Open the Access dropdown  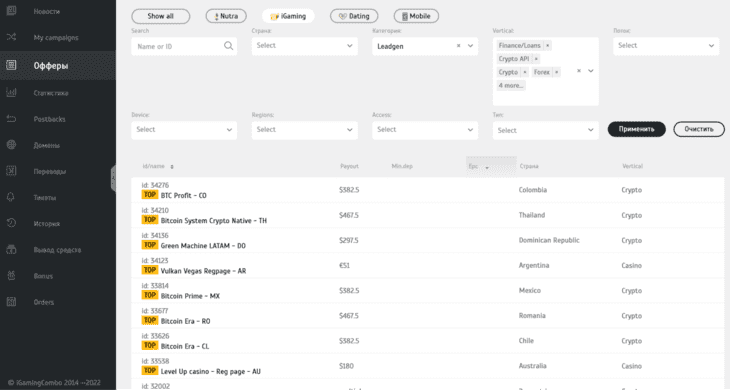[425, 130]
